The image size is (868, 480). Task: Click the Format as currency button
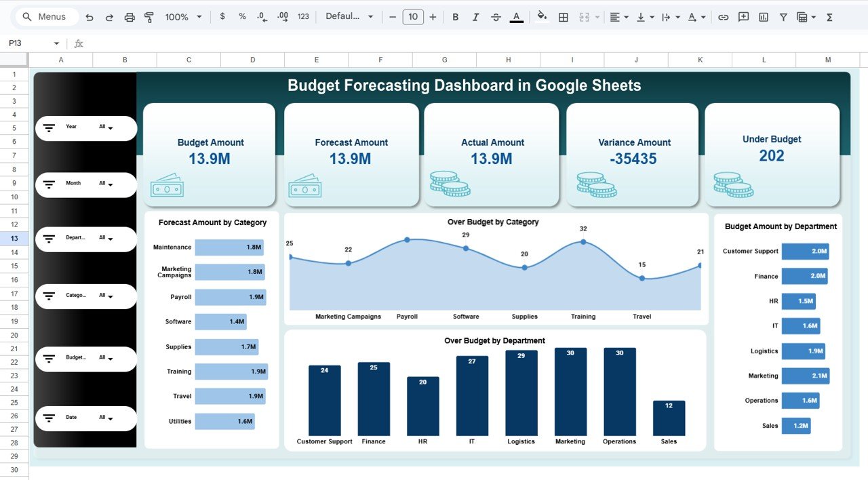(x=222, y=17)
